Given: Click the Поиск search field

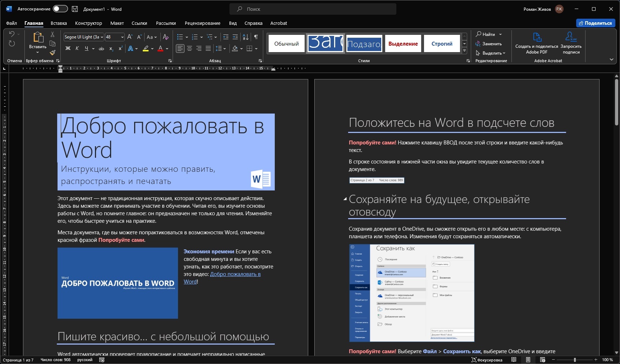Looking at the screenshot, I should [313, 9].
